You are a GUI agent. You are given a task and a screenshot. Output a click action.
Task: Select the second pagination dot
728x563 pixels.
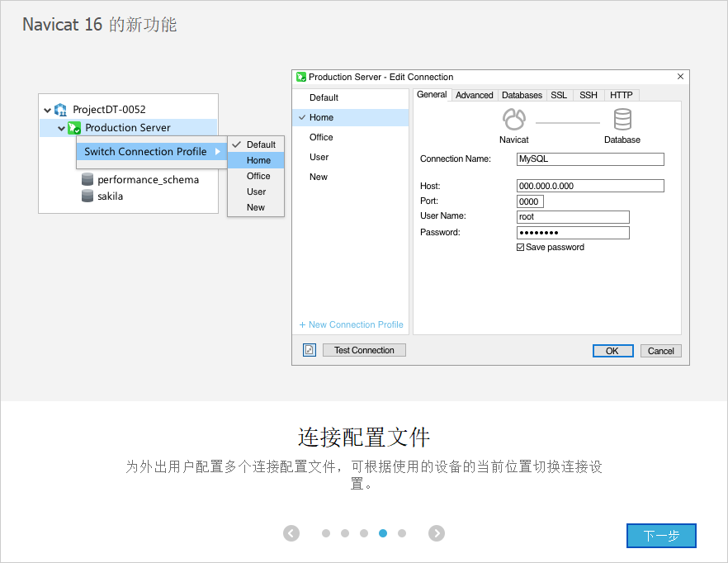point(345,533)
